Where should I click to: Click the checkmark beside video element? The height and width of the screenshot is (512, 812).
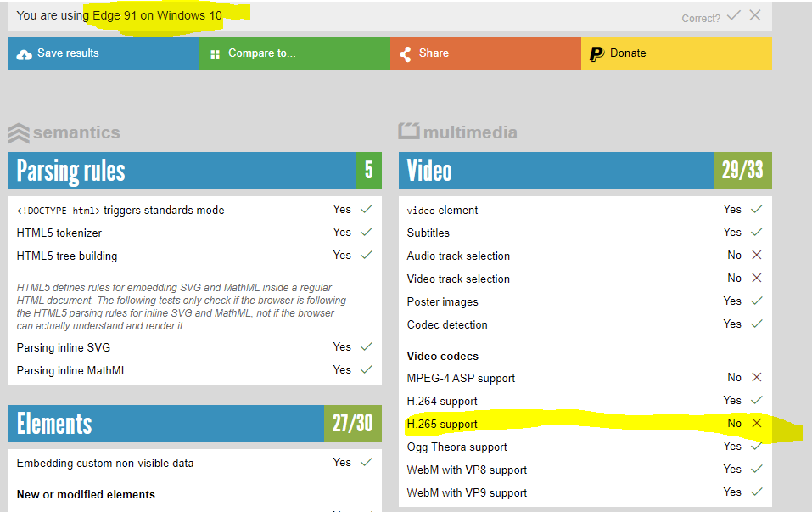point(757,210)
